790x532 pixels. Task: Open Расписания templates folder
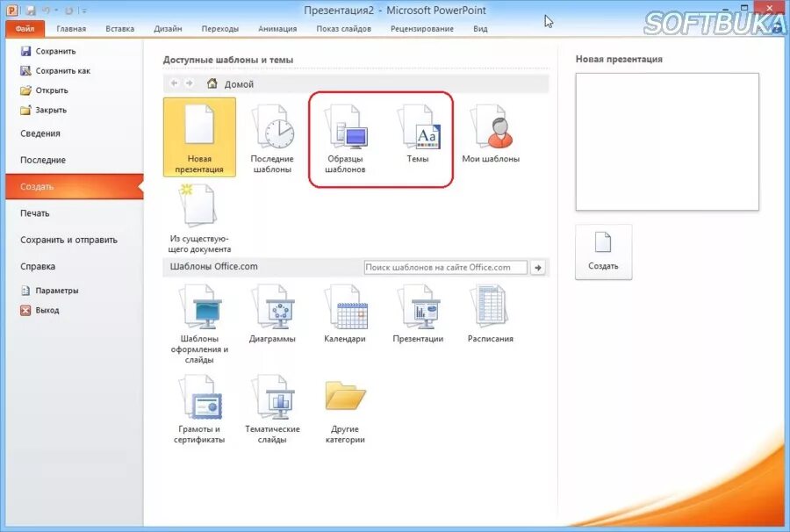pos(491,313)
